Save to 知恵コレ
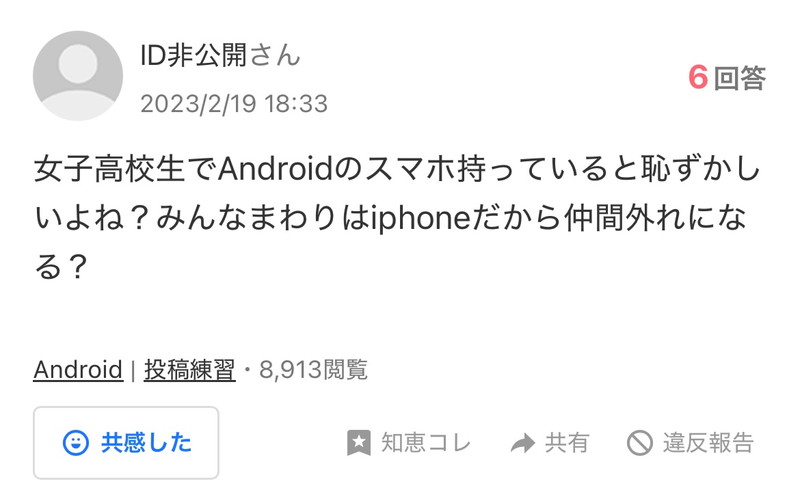The height and width of the screenshot is (503, 800). 409,442
